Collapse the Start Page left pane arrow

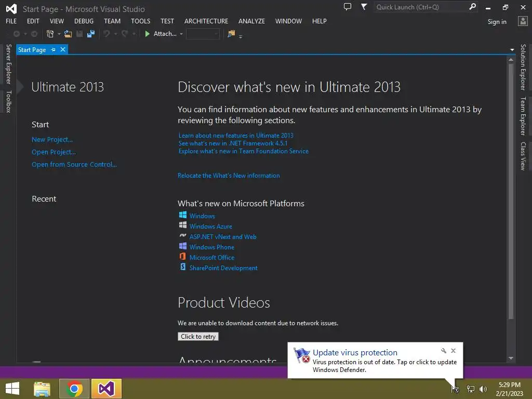(20, 87)
